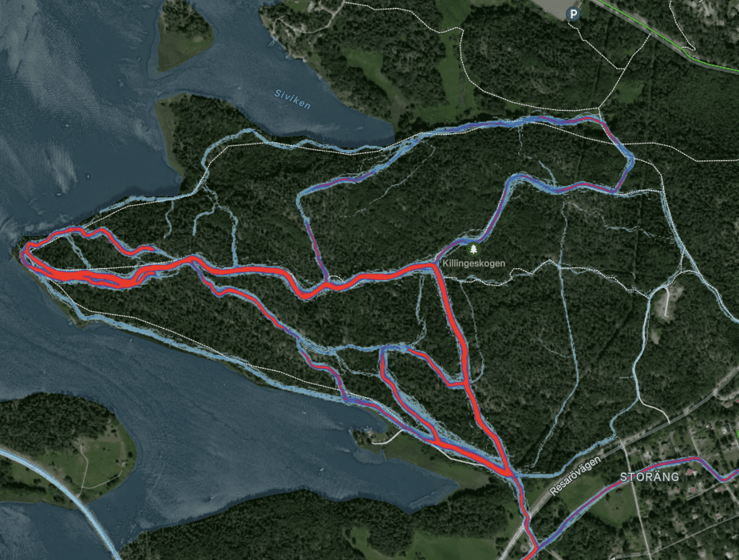Click the red trail fork left of Killingeskogen label

[x=433, y=266]
